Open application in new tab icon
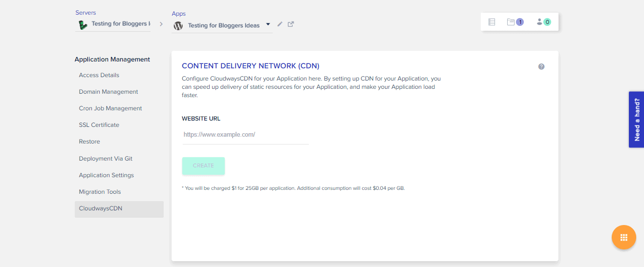Screen dimensions: 644x267 click(x=291, y=24)
